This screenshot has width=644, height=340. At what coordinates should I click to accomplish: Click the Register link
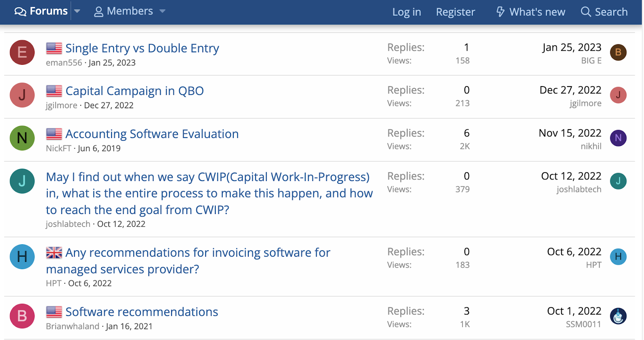(x=455, y=12)
